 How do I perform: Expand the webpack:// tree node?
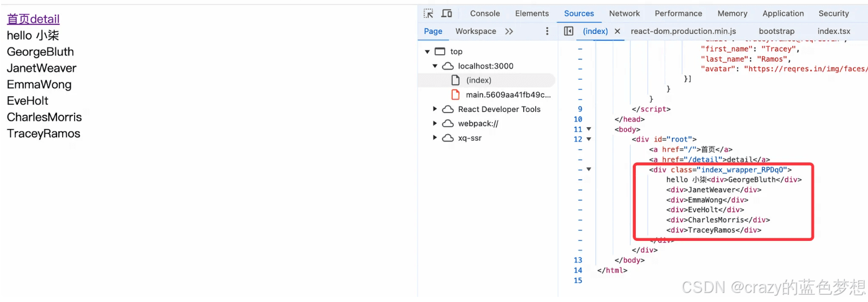(x=435, y=123)
